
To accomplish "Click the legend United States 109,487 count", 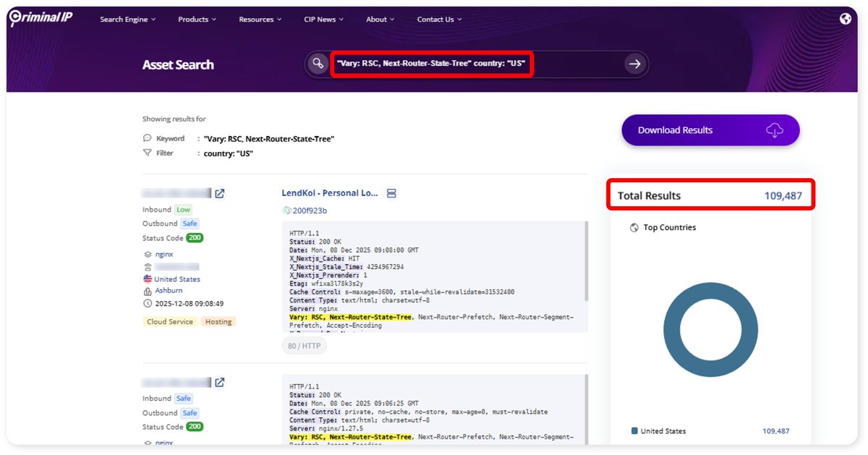I will pyautogui.click(x=776, y=431).
